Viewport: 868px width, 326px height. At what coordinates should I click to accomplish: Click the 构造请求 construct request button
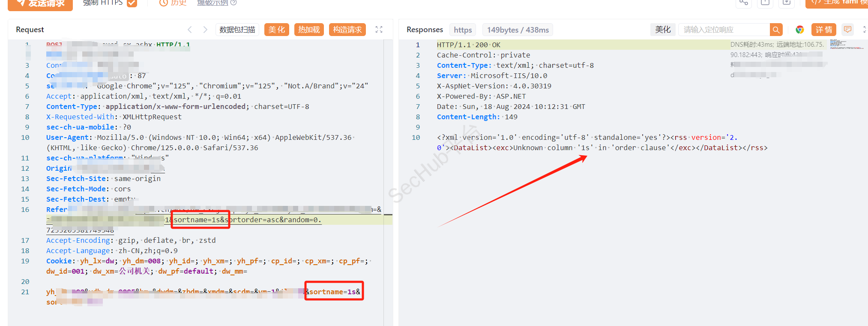(x=347, y=30)
